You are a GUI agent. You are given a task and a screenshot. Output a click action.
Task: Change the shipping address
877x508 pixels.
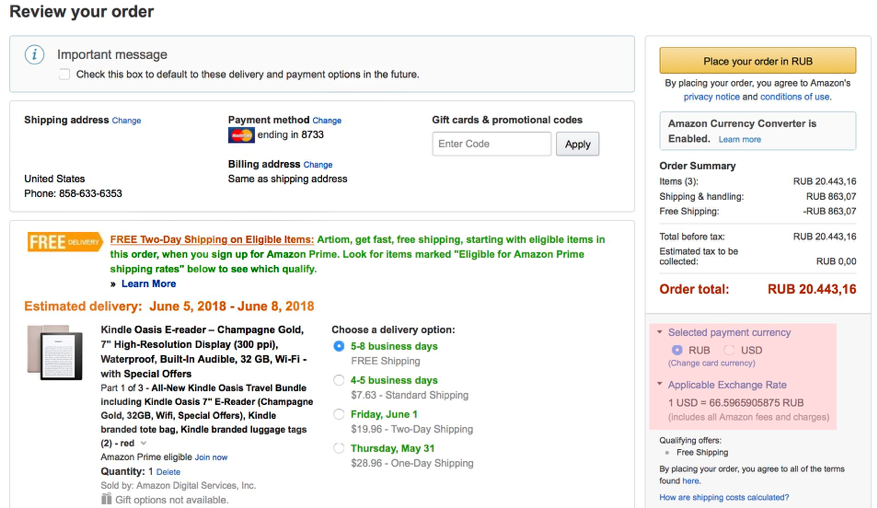tap(126, 121)
